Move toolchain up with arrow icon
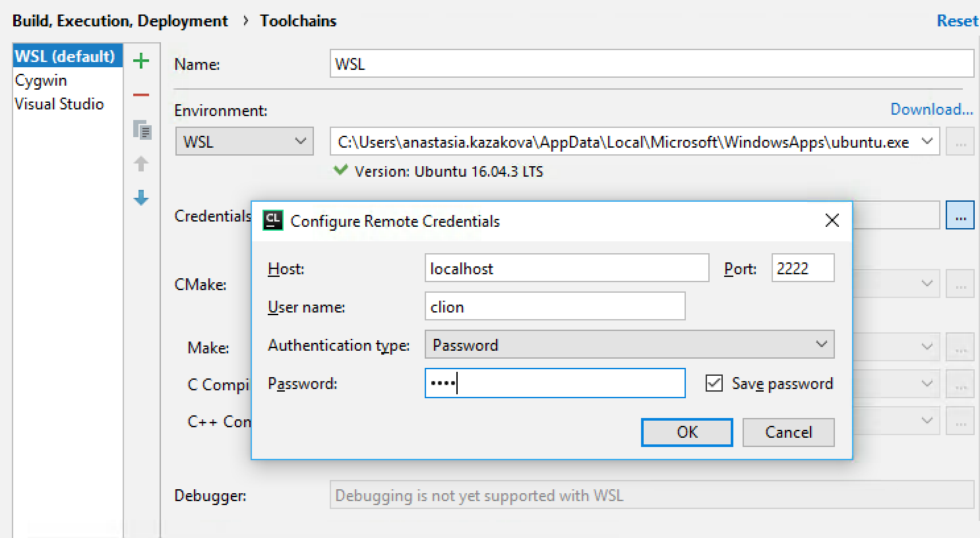The image size is (980, 538). point(141,164)
